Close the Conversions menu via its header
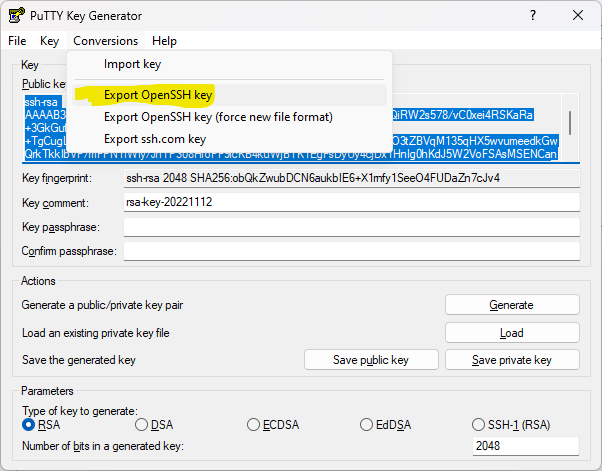Image resolution: width=602 pixels, height=471 pixels. [106, 41]
